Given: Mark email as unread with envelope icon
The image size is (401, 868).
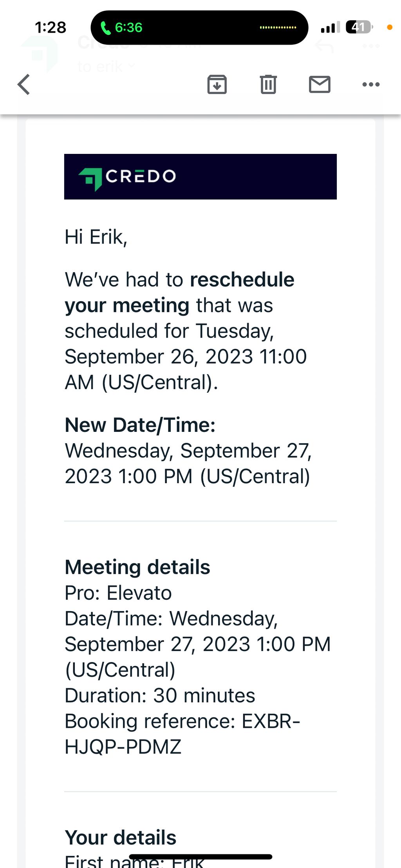Looking at the screenshot, I should coord(320,84).
